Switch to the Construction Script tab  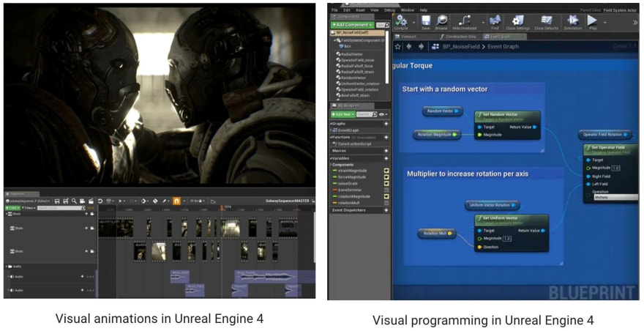pyautogui.click(x=459, y=37)
